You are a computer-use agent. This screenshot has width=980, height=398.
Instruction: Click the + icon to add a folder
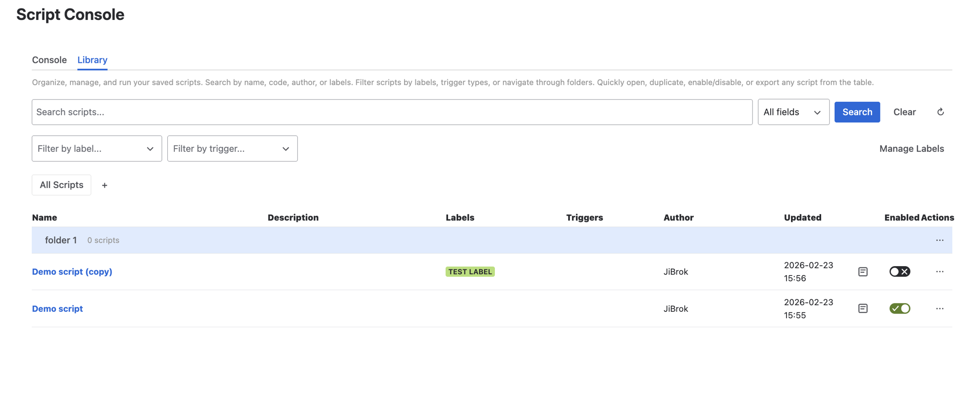(x=104, y=185)
